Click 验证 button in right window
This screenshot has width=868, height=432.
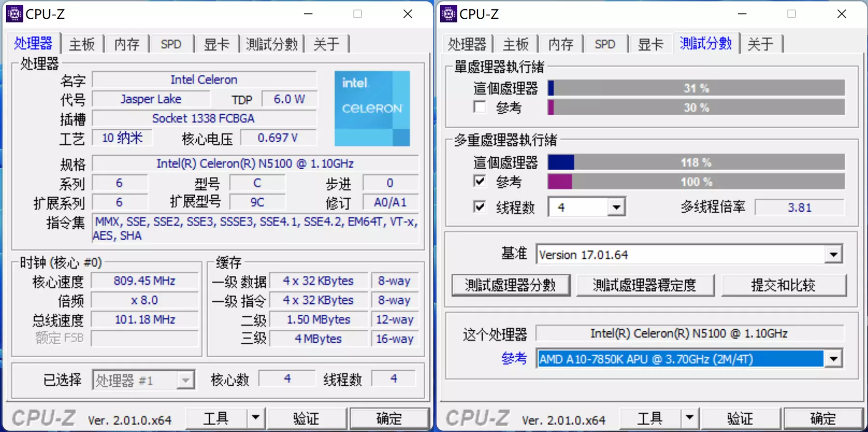(740, 418)
